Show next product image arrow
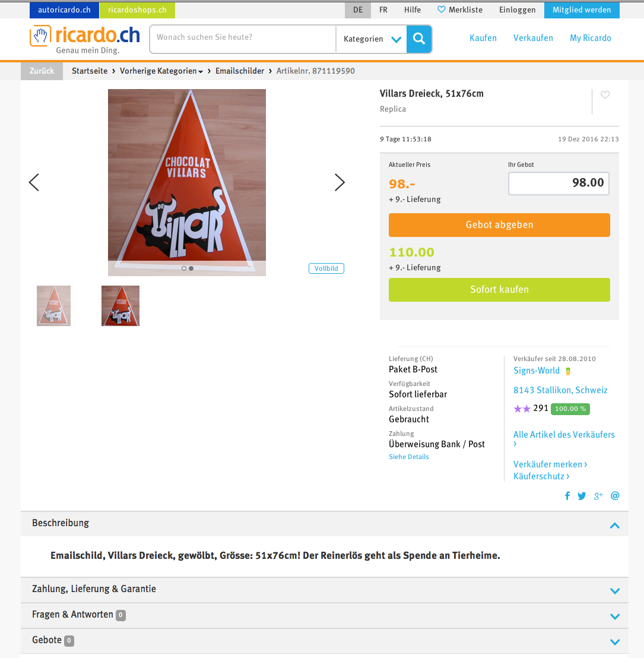Image resolution: width=644 pixels, height=658 pixels. point(340,182)
